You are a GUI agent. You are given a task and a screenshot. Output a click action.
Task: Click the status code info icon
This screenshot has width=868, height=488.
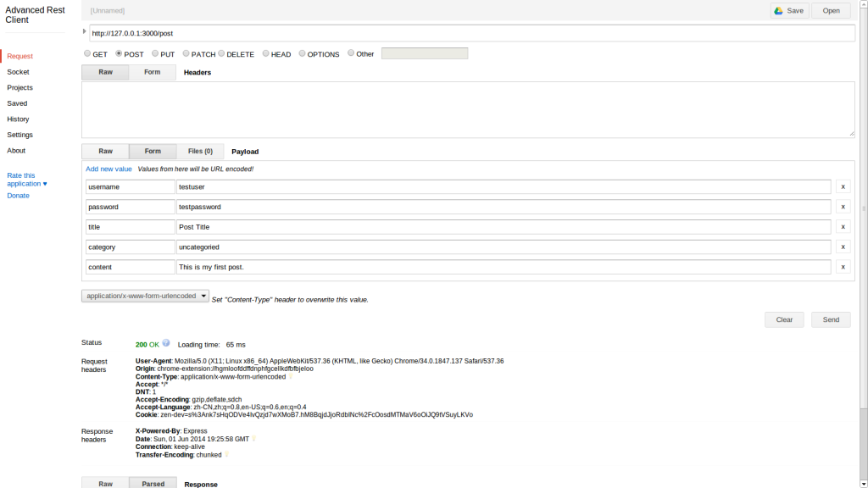pos(166,343)
